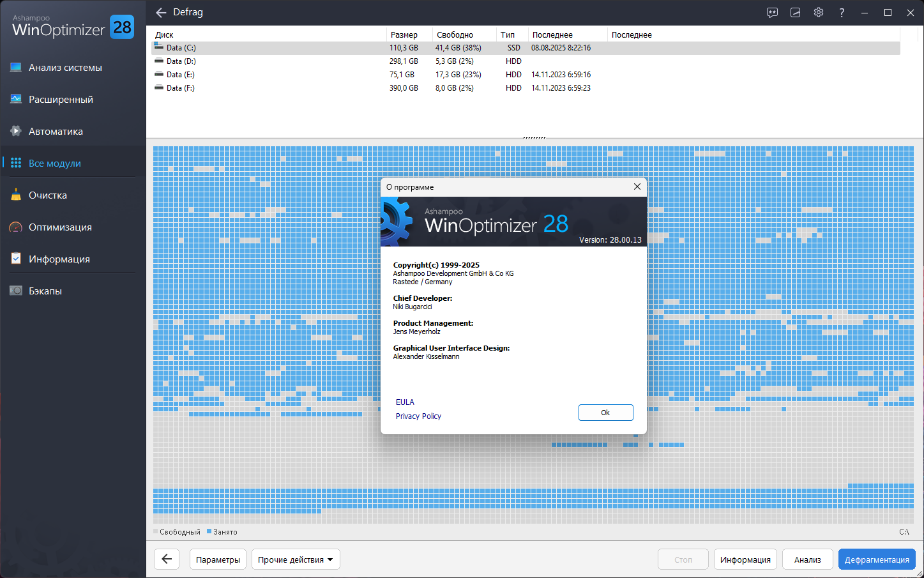Expand the Прочие действия dropdown
Screen dimensions: 924x578
click(x=296, y=559)
